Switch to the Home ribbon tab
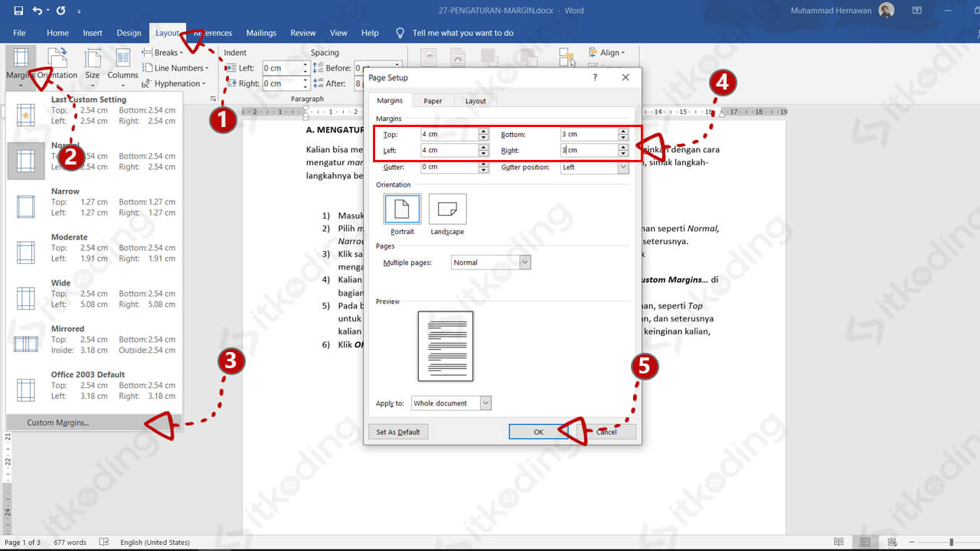980x551 pixels. (x=57, y=33)
